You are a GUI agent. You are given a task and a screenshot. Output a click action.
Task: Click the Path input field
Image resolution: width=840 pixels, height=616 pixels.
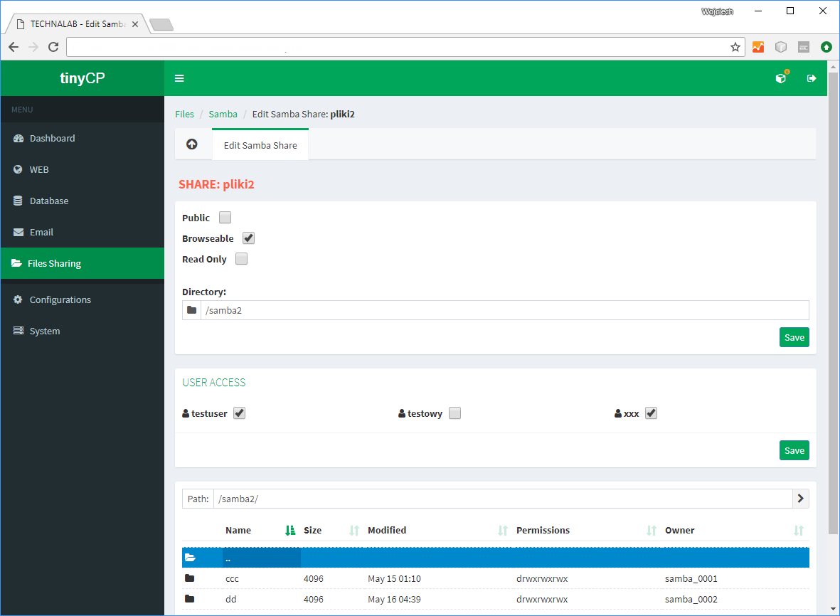(x=503, y=499)
